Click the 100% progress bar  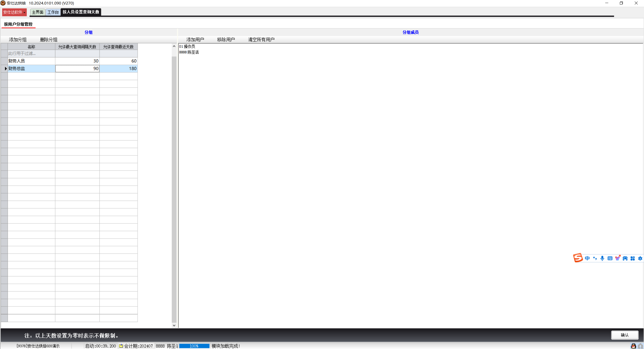click(194, 346)
